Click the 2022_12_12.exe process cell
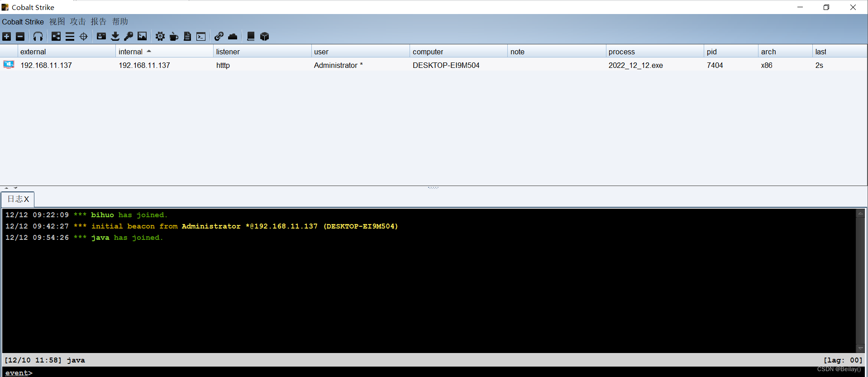This screenshot has height=377, width=868. click(636, 65)
